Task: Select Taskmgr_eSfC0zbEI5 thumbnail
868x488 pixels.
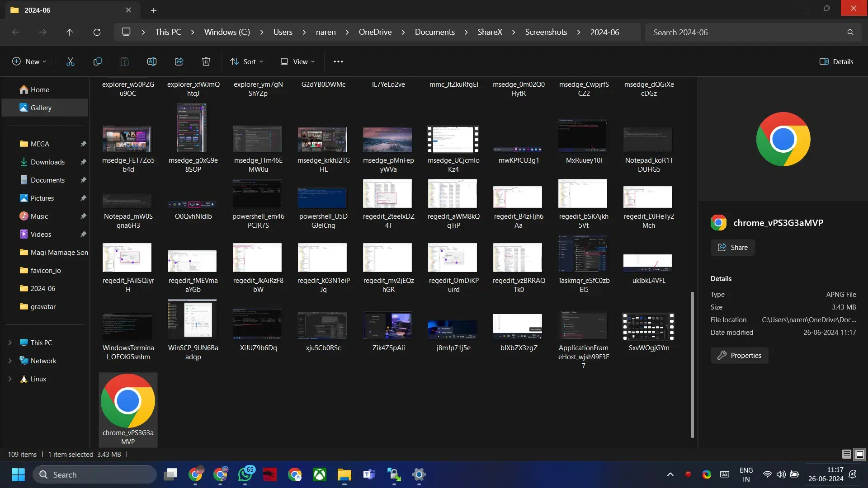Action: point(583,253)
